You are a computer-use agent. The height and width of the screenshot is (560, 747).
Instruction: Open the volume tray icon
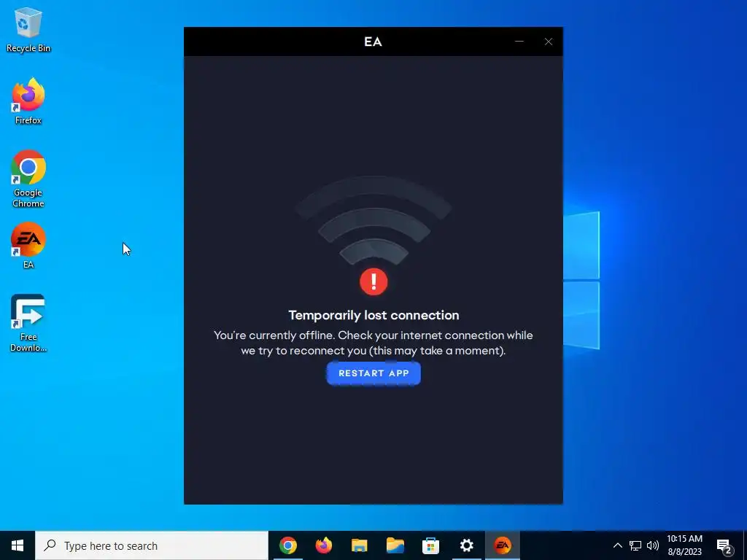click(653, 545)
